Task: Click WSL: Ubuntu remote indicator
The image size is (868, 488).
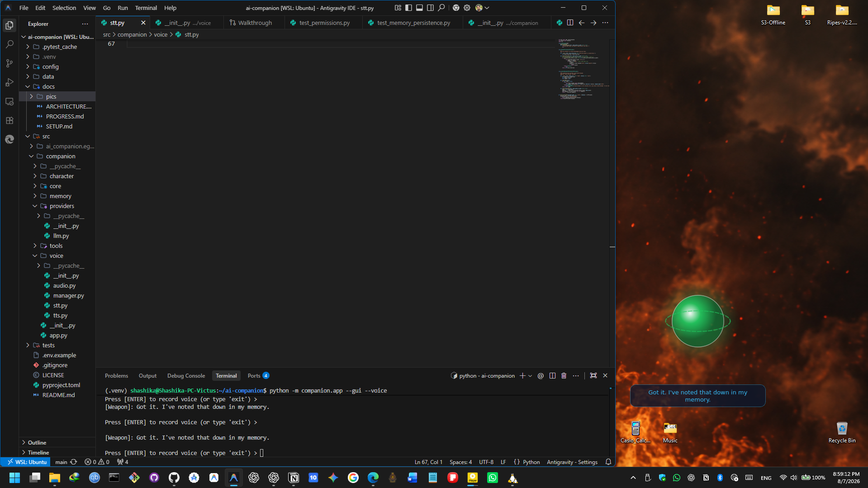Action: coord(27,462)
